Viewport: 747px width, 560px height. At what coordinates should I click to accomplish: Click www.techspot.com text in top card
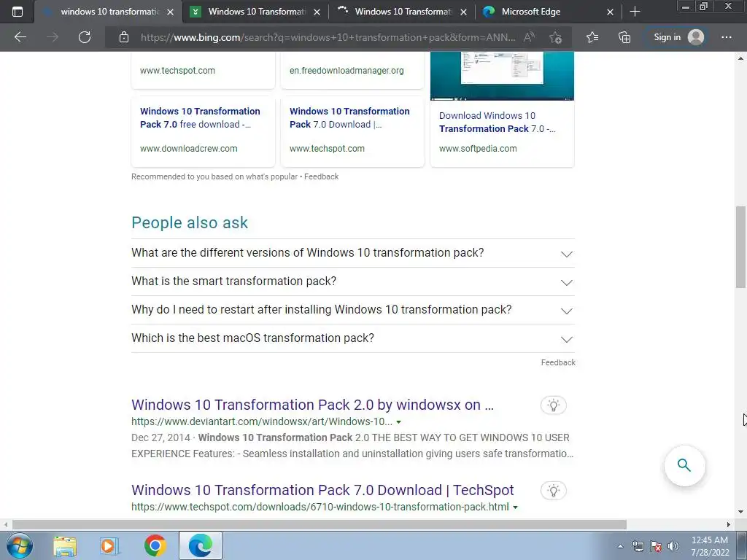(177, 71)
